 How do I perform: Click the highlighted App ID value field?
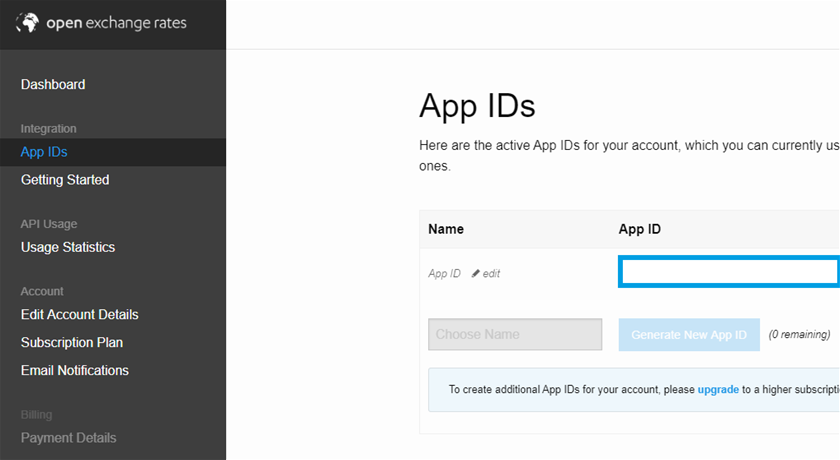pyautogui.click(x=728, y=272)
